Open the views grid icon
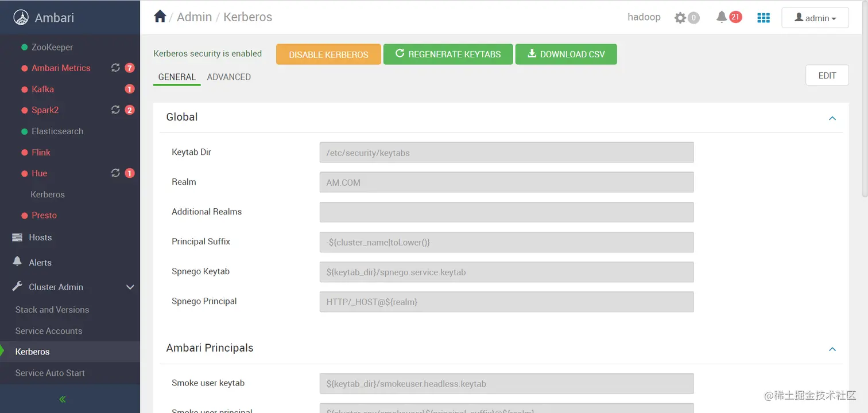 point(764,18)
